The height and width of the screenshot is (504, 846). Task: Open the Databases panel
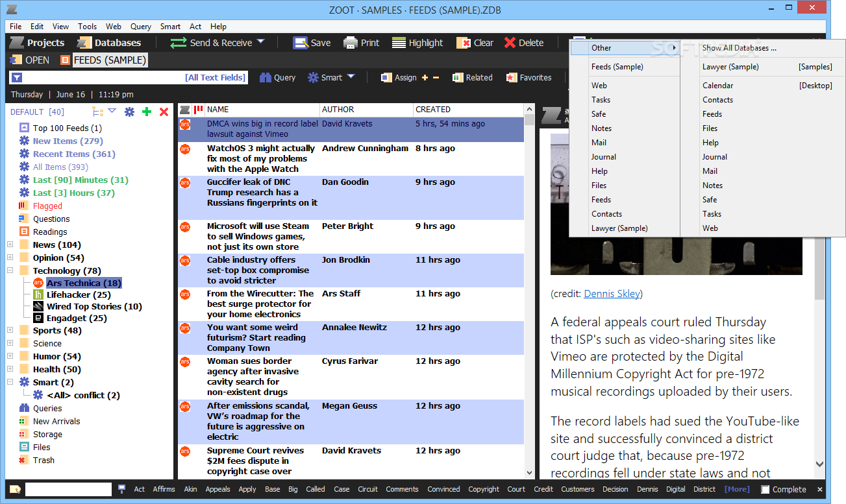point(108,43)
